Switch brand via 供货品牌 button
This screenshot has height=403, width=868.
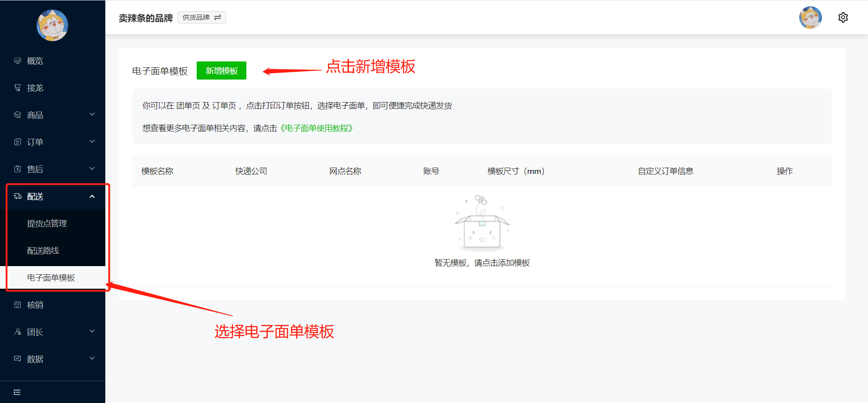click(202, 18)
